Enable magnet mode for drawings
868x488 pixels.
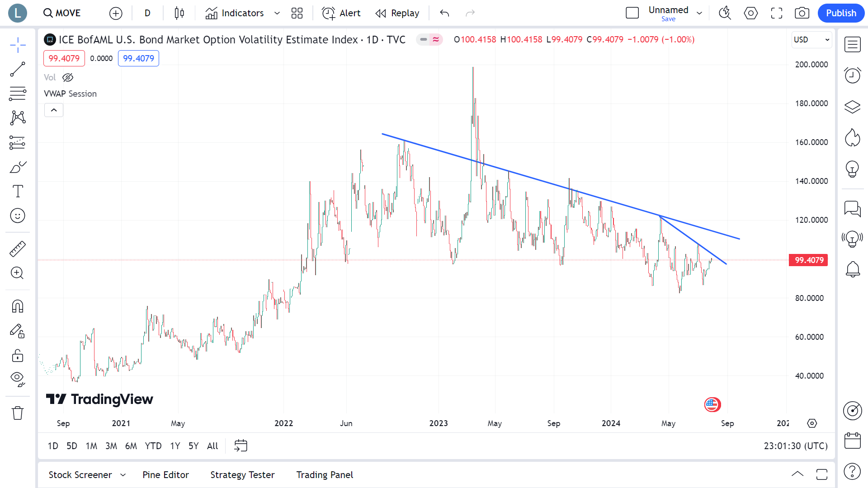18,306
